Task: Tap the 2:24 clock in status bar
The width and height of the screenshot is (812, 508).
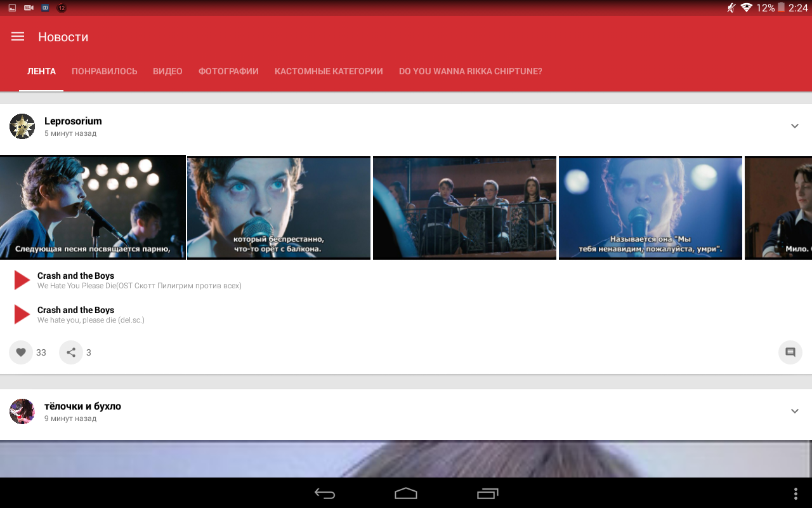Action: tap(798, 8)
